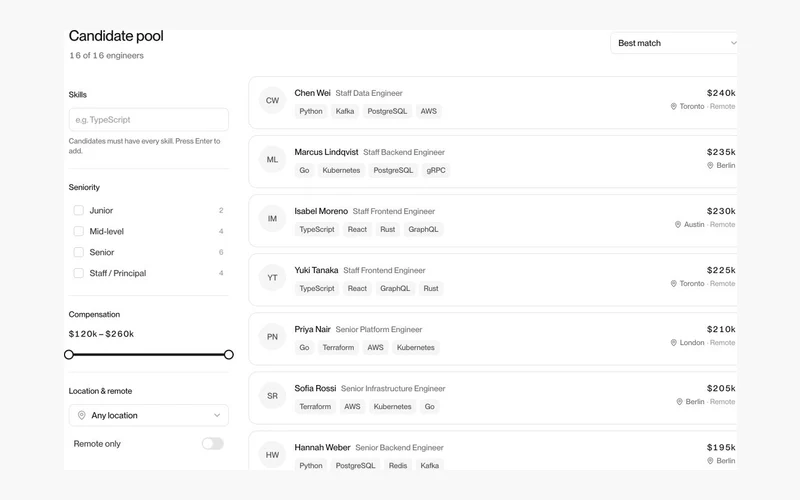Click the SR avatar for Sofia Rossi
This screenshot has width=800, height=500.
coord(272,396)
